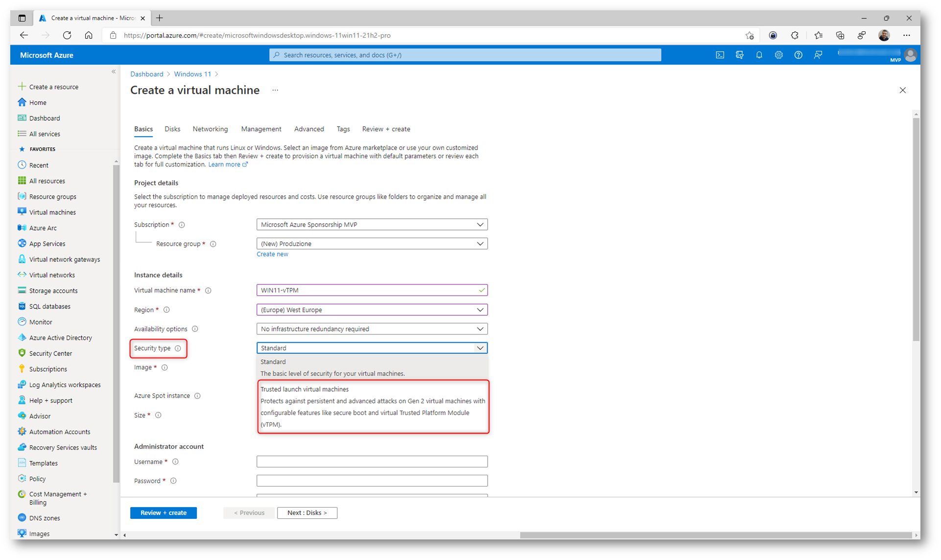Viewport: 941px width, 560px height.
Task: Open the Subscription dropdown
Action: 372,224
